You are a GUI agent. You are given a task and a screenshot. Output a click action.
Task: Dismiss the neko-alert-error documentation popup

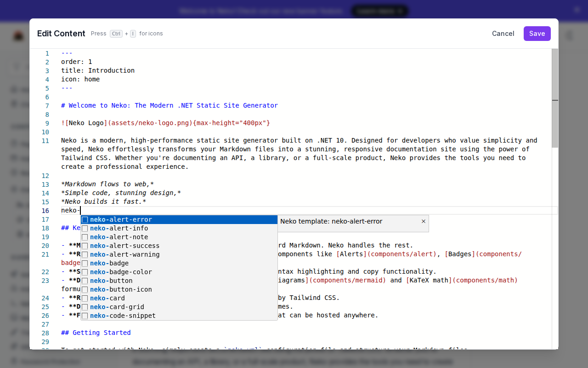point(423,221)
